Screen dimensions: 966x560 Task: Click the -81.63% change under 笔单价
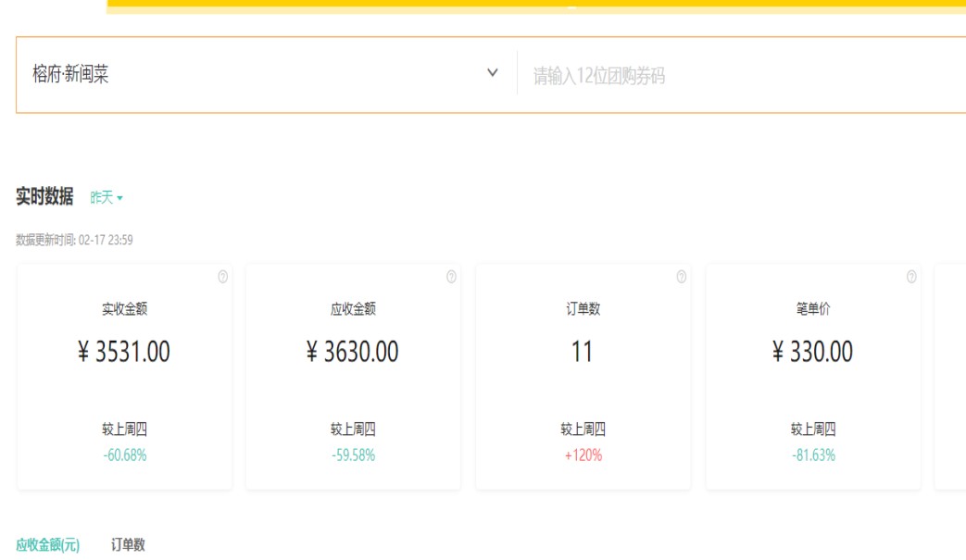click(x=812, y=455)
